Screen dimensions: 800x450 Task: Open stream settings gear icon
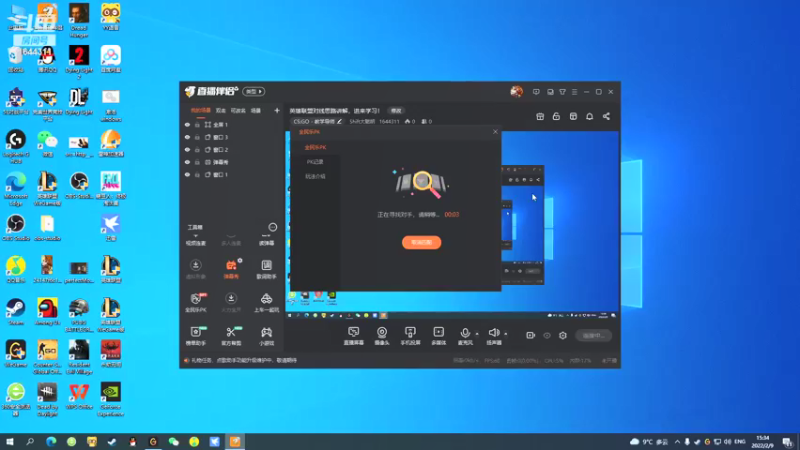click(563, 336)
